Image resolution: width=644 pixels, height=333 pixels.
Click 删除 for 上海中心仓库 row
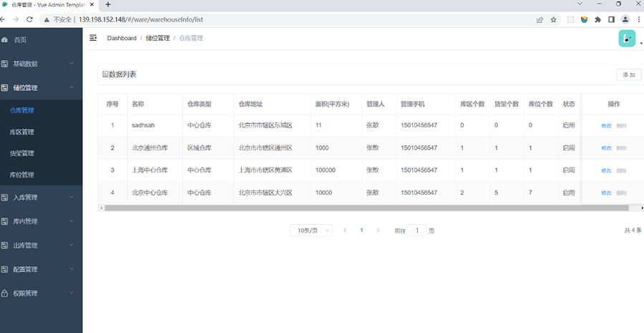(x=621, y=170)
